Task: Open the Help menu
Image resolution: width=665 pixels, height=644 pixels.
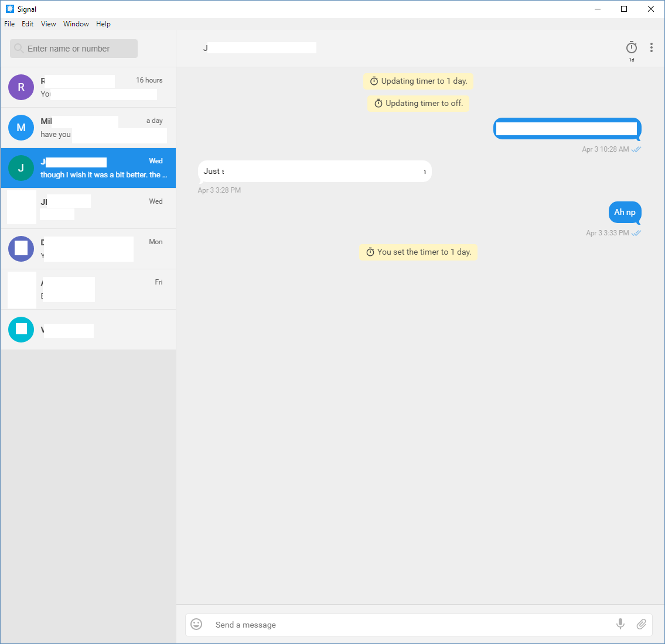Action: [x=103, y=24]
